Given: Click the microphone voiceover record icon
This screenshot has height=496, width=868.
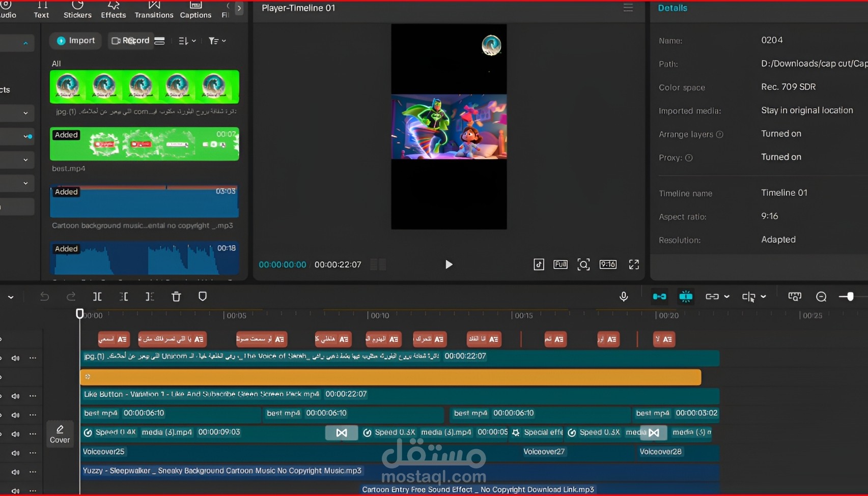Looking at the screenshot, I should pyautogui.click(x=624, y=297).
